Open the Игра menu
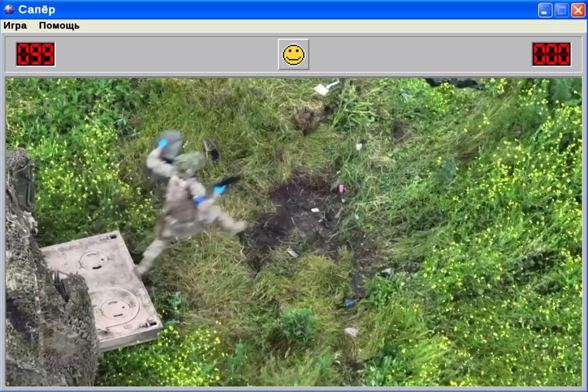This screenshot has width=588, height=392. point(15,26)
